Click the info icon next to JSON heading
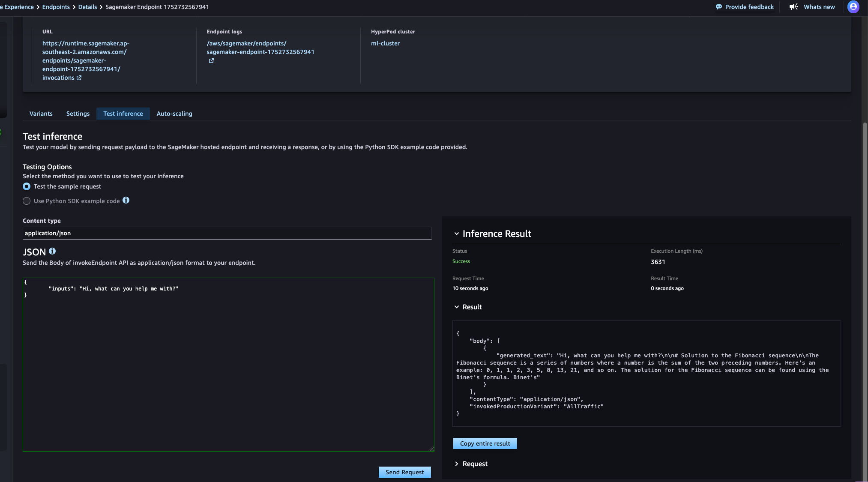The height and width of the screenshot is (482, 868). coord(52,251)
